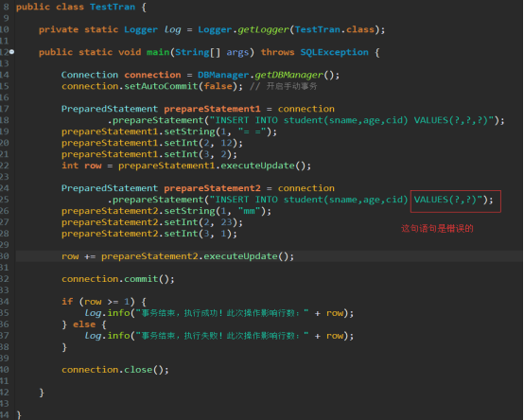Click 'int row' declaration with executeUpdate

pyautogui.click(x=186, y=166)
